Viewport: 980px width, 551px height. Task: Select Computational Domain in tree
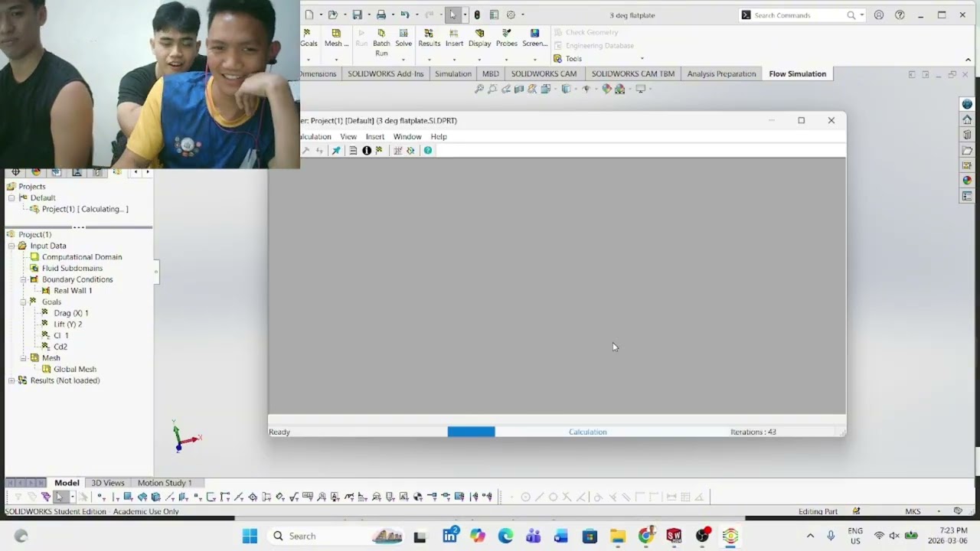click(x=82, y=257)
